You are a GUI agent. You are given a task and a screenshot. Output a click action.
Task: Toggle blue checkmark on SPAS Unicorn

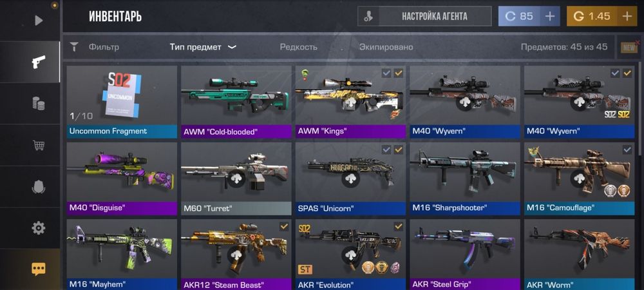386,150
